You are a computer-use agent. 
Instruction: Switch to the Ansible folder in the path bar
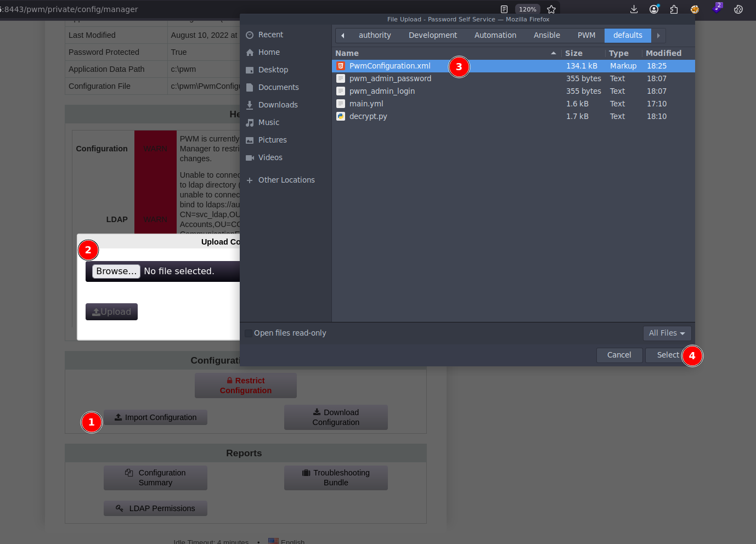(x=547, y=35)
